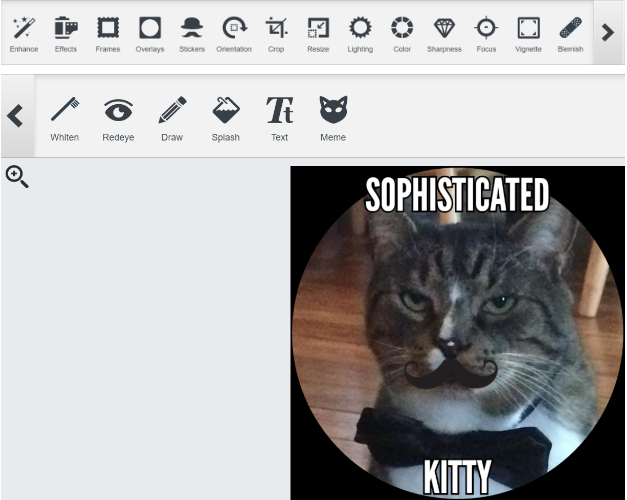Open the Text tool
Screen dimensions: 627x500
(x=279, y=119)
